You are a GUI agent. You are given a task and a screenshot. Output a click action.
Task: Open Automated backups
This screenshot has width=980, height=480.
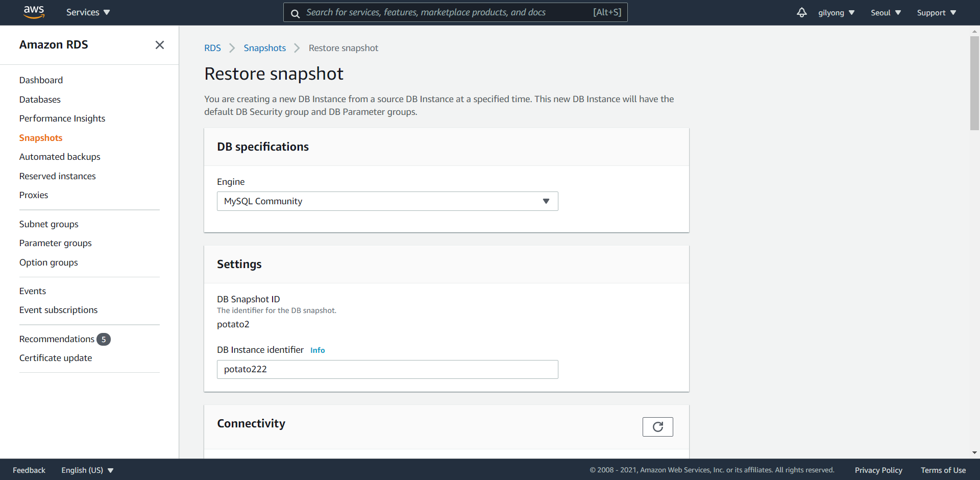click(x=60, y=157)
